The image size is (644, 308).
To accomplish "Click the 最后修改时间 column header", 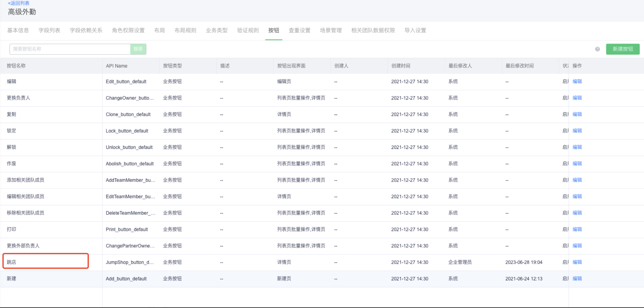I will point(520,66).
